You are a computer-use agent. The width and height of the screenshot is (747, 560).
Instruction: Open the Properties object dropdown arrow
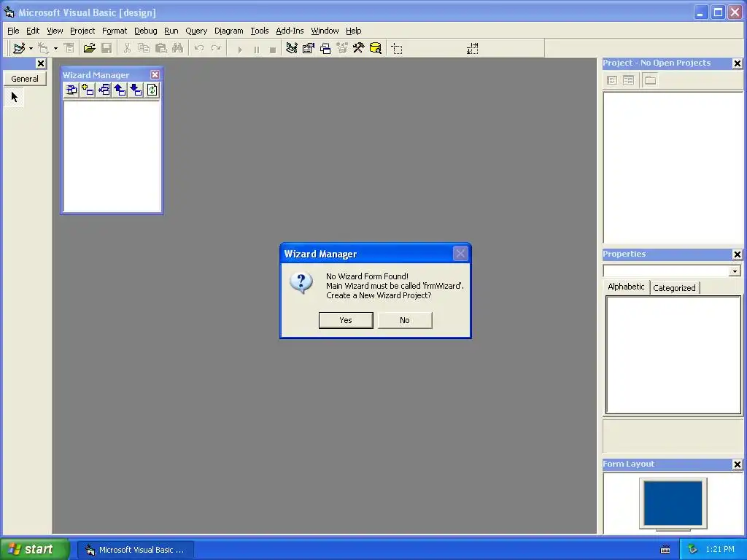pyautogui.click(x=735, y=271)
